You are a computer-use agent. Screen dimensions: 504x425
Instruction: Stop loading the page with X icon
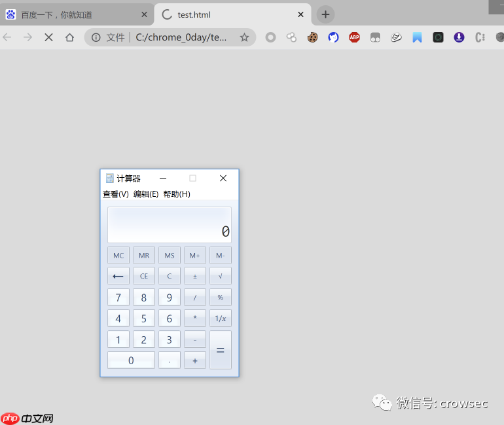pyautogui.click(x=48, y=37)
